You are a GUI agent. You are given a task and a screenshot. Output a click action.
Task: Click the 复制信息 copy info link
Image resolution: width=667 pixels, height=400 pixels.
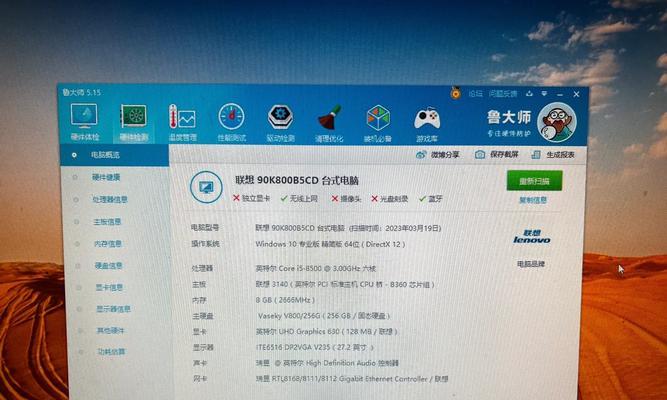[533, 200]
